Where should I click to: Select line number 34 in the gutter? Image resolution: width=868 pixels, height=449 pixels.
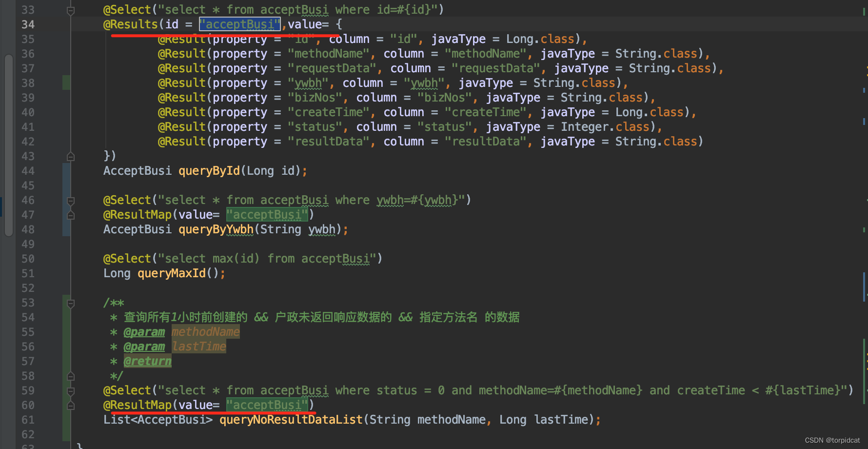coord(28,24)
